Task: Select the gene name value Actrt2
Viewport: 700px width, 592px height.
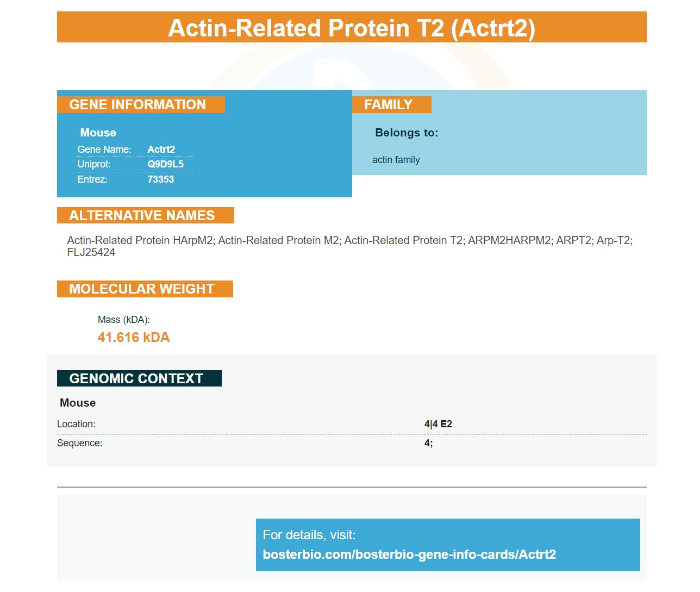Action: coord(161,149)
